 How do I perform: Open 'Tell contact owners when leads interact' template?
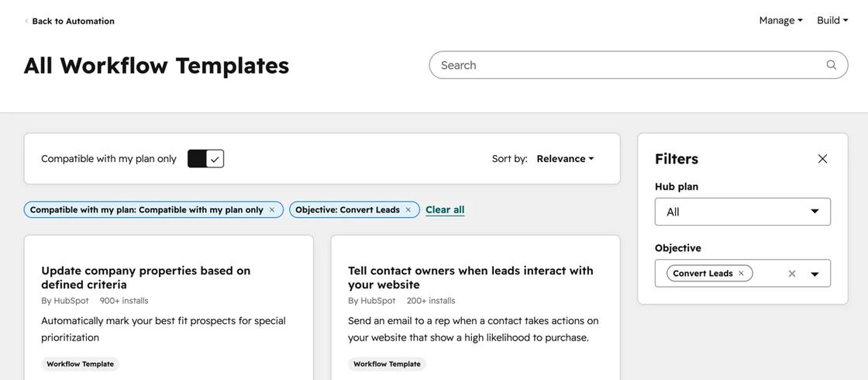pos(470,278)
